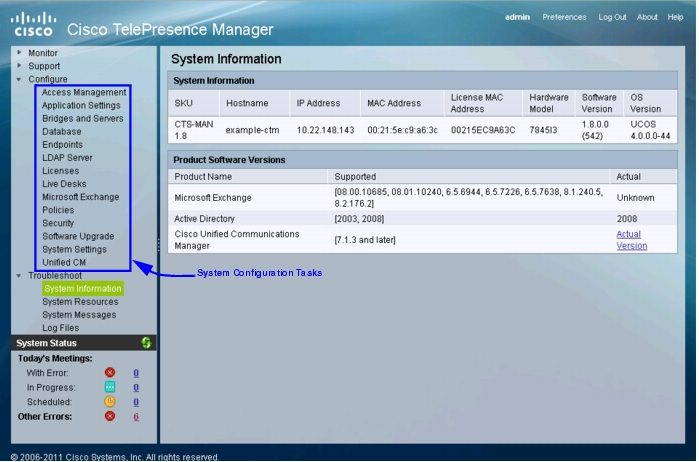
Task: Open the About link
Action: [x=647, y=17]
